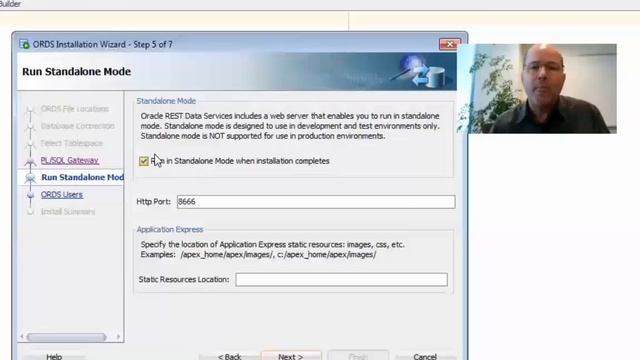Close the ORDS Installation Wizard dialog
The width and height of the screenshot is (640, 360).
click(x=450, y=44)
